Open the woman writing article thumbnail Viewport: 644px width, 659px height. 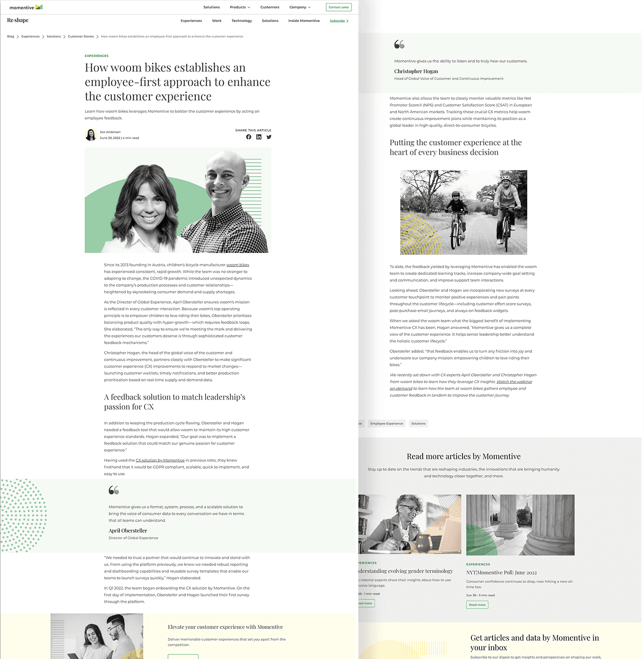click(410, 524)
